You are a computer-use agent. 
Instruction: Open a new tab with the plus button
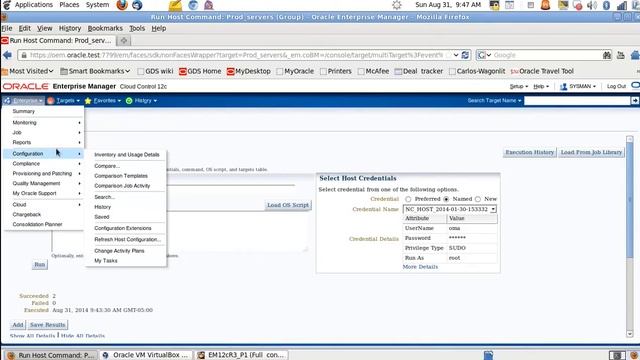(x=124, y=40)
